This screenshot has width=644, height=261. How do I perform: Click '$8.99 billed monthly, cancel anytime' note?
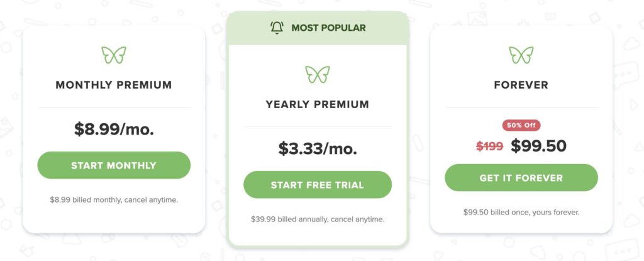click(114, 200)
